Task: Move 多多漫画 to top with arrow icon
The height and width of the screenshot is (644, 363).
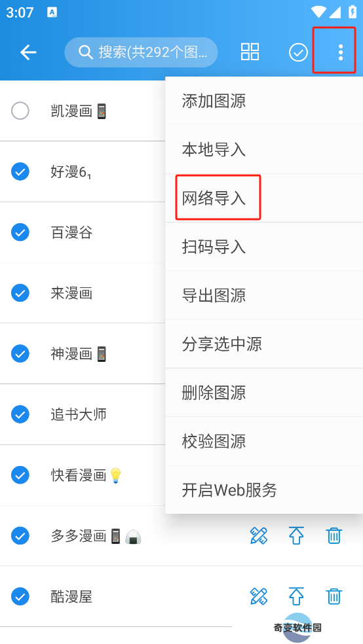Action: pos(296,535)
